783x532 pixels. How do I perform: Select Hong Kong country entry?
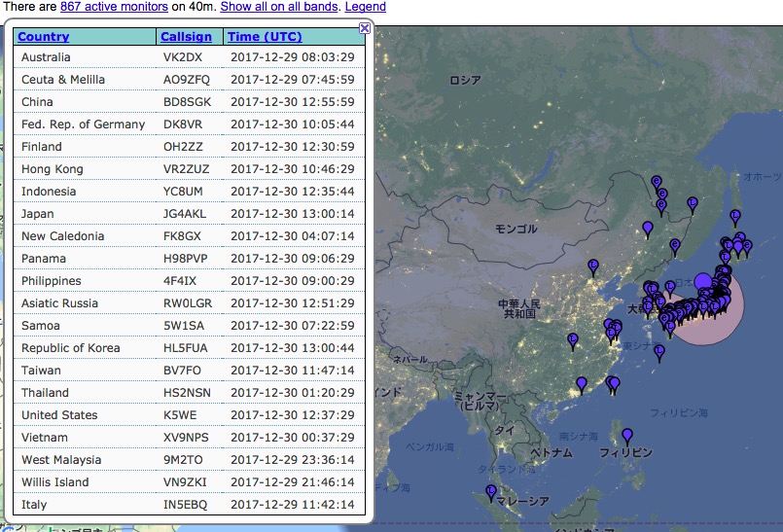coord(52,169)
